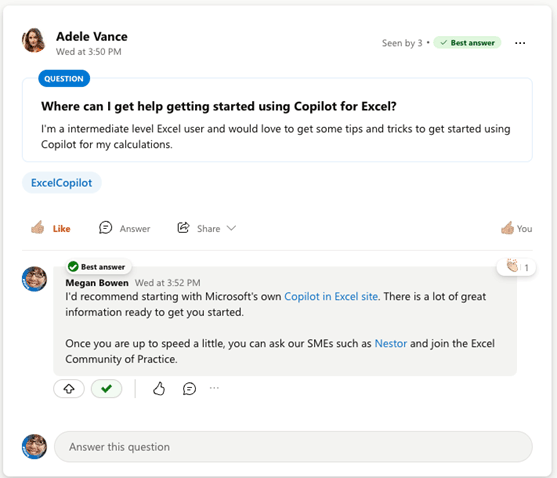Viewport: 557px width, 478px height.
Task: Open more options ellipsis under Megan's answer
Action: pyautogui.click(x=214, y=388)
